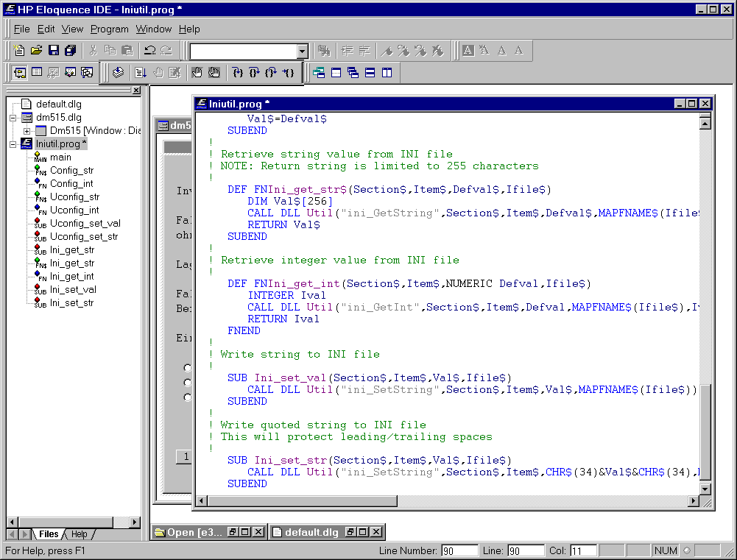This screenshot has width=737, height=560.
Task: Click the Eloquence program icon beside Iniutil.prog
Action: [27, 143]
